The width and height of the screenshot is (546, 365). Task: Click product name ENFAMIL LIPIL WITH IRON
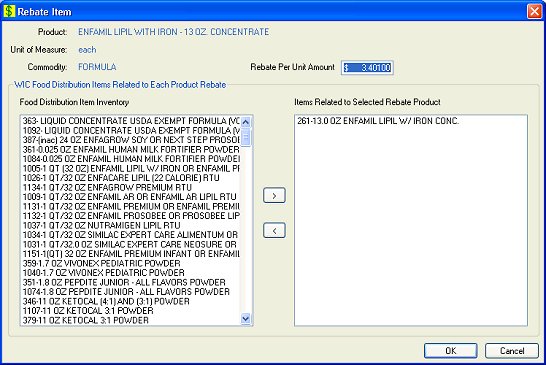(173, 32)
